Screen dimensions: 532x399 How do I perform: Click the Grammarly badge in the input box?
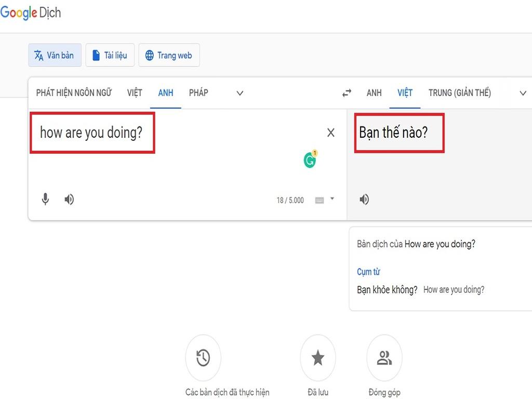pos(310,159)
